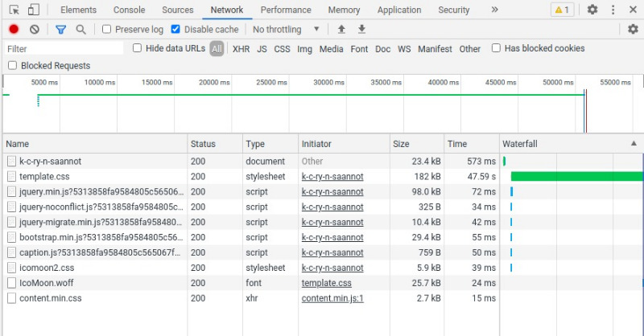Open network search magnifier

pos(80,29)
